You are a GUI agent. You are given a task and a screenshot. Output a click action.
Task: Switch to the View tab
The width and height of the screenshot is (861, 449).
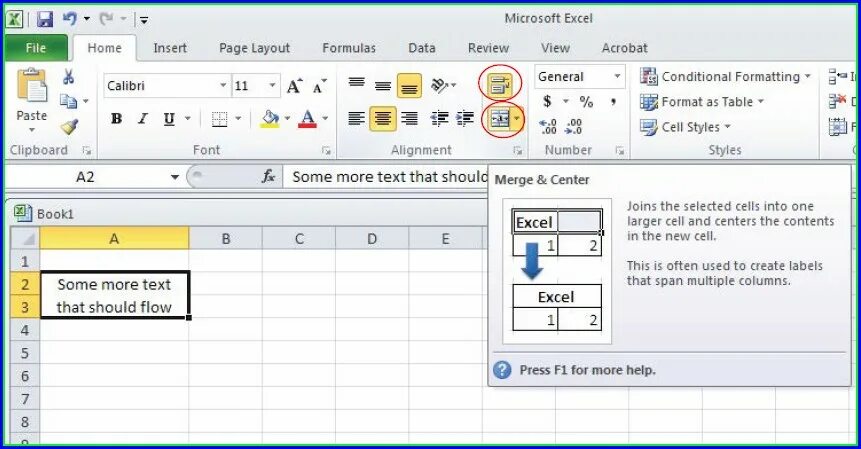click(555, 48)
